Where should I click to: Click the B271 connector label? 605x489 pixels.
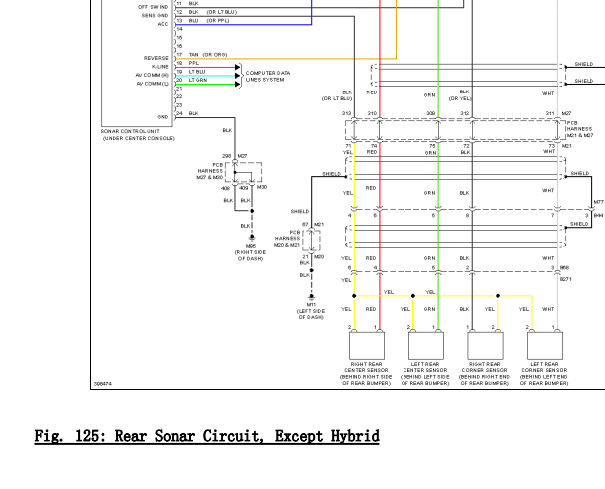566,279
